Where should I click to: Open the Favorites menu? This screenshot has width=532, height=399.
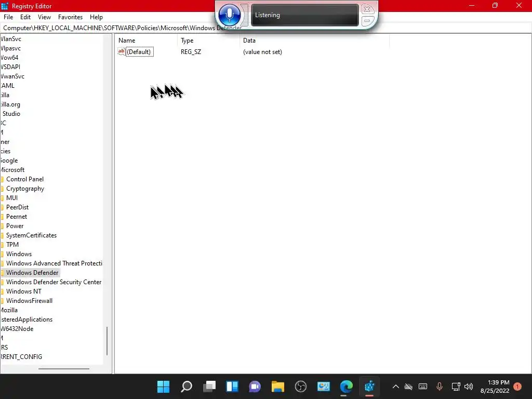70,17
